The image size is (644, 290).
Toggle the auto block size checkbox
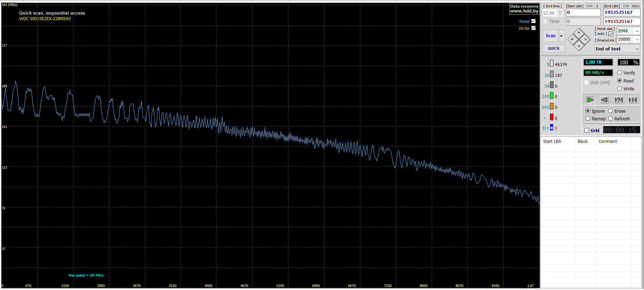pyautogui.click(x=611, y=34)
